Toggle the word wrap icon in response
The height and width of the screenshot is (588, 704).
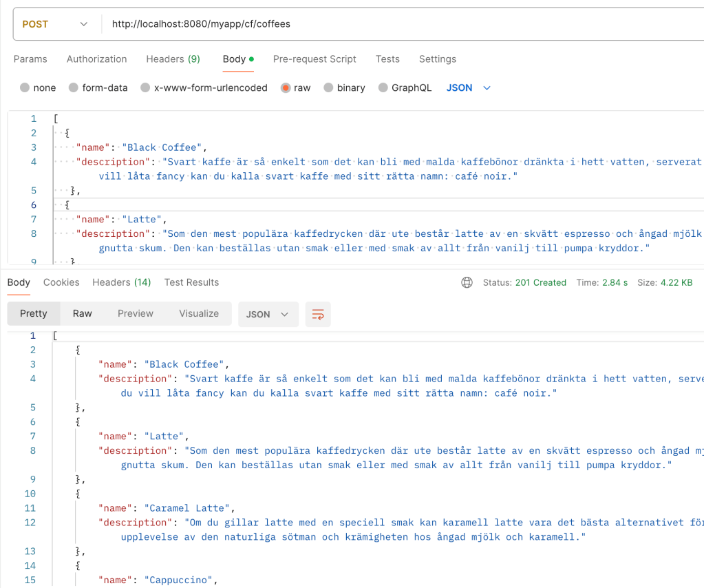coord(318,314)
